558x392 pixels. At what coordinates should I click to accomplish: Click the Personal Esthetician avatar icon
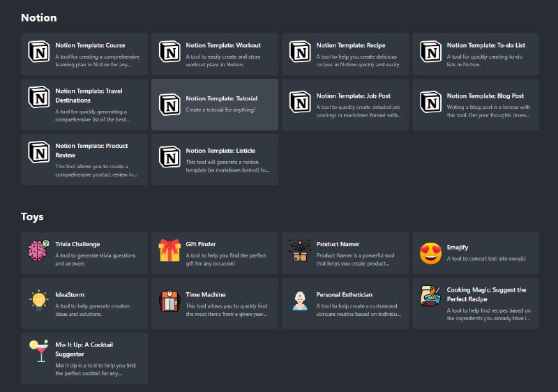[x=300, y=301]
